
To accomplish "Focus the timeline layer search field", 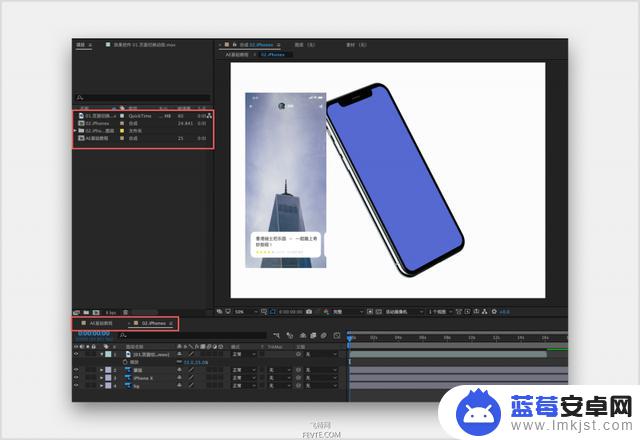I will coord(192,336).
